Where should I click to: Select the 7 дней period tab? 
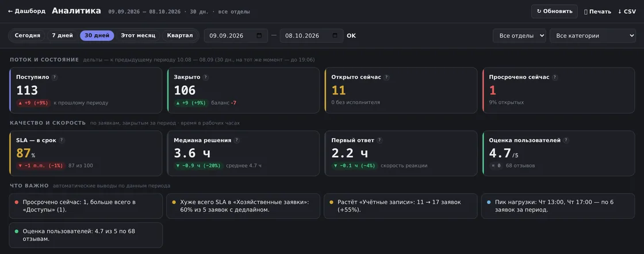click(x=63, y=35)
